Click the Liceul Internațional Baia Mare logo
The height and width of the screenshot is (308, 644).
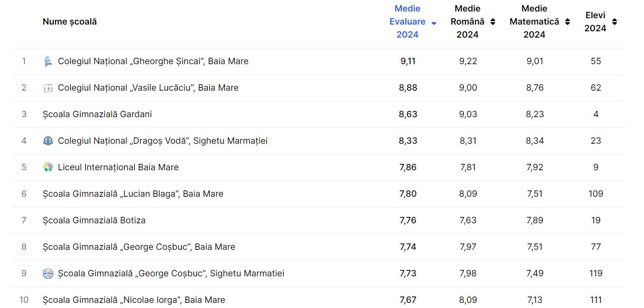pos(48,167)
